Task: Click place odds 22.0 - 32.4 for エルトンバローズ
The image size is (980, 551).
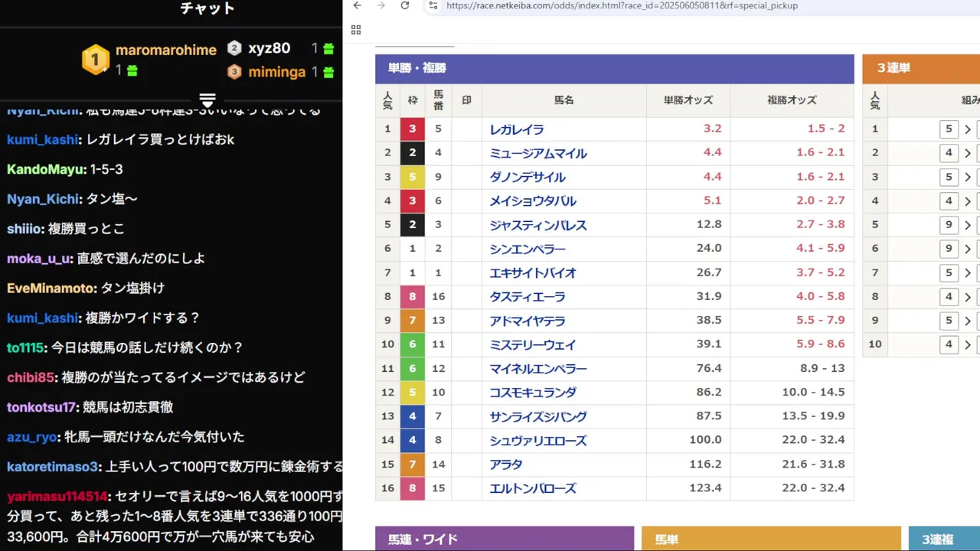Action: click(813, 487)
